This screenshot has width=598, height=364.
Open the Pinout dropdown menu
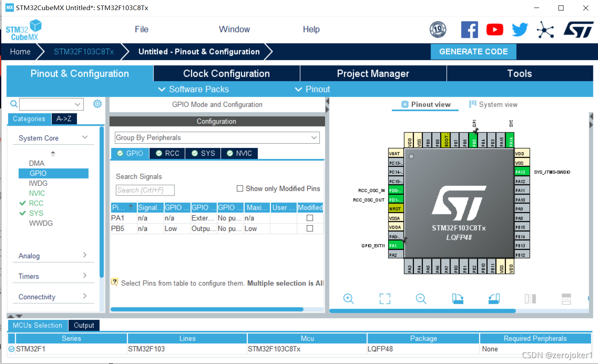(x=312, y=89)
